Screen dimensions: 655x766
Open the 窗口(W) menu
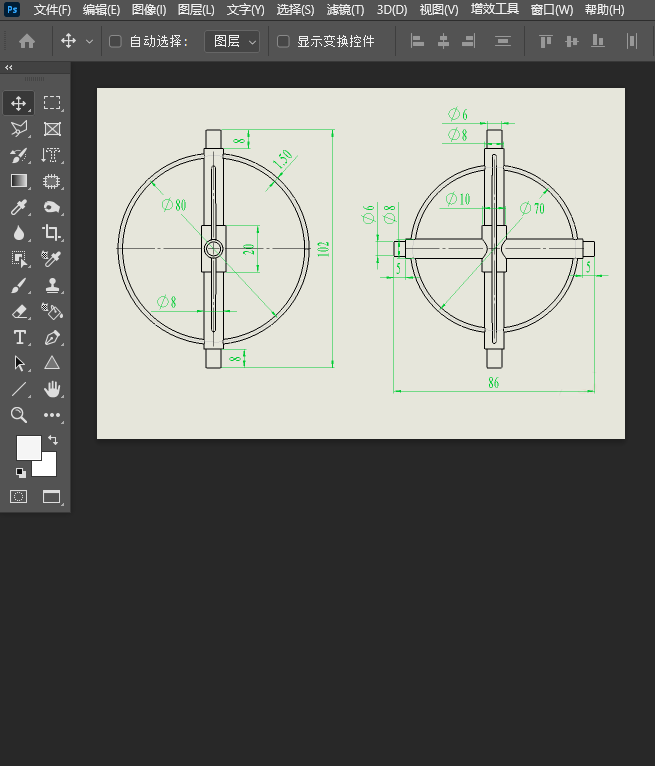click(x=551, y=10)
